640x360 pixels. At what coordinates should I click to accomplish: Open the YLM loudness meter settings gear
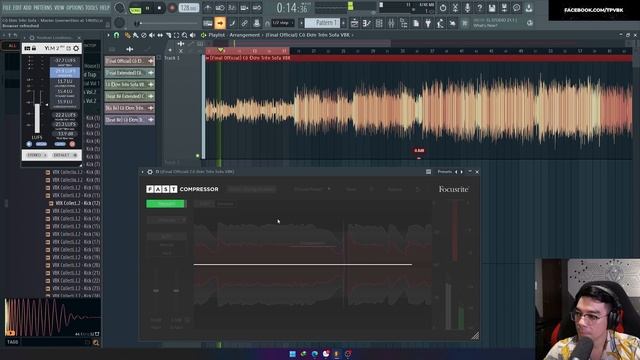76,49
